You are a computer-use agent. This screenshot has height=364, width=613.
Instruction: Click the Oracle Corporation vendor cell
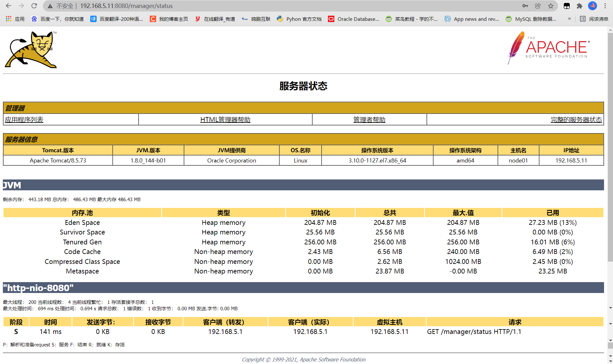[x=232, y=161]
